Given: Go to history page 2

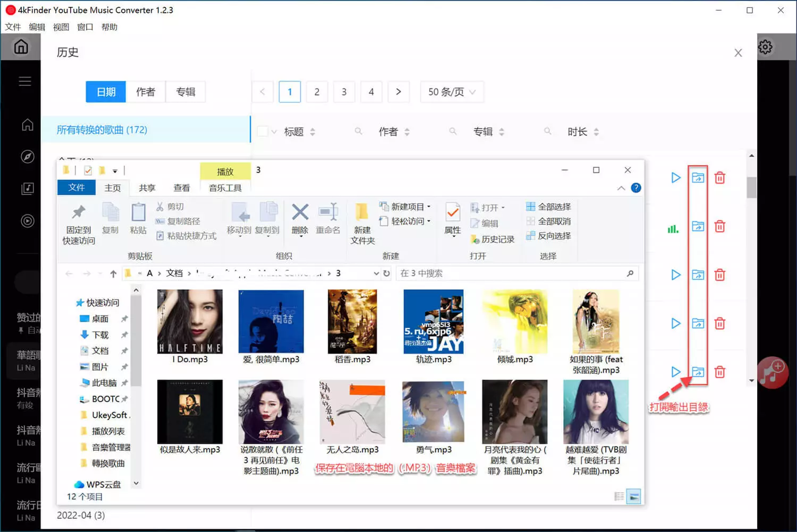Looking at the screenshot, I should coord(317,92).
